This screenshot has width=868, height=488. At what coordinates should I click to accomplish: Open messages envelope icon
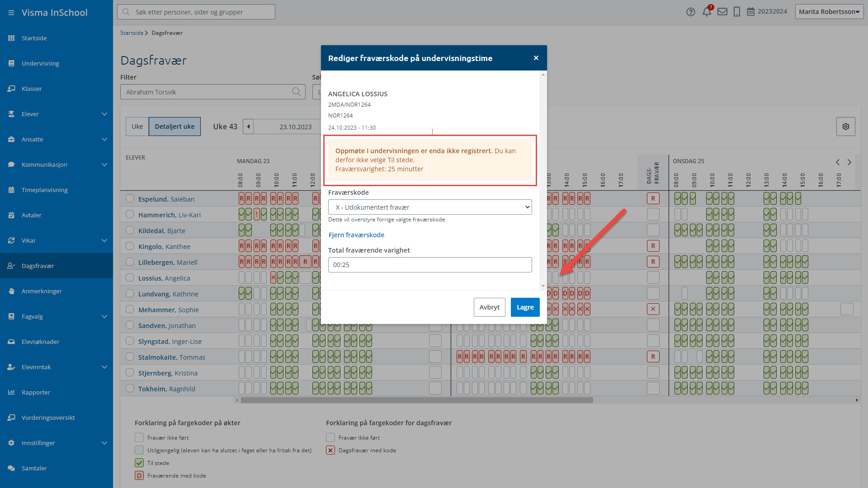point(722,12)
